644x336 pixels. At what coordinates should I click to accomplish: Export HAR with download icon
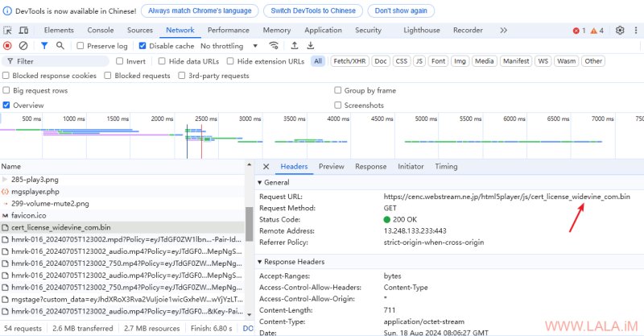tap(311, 46)
